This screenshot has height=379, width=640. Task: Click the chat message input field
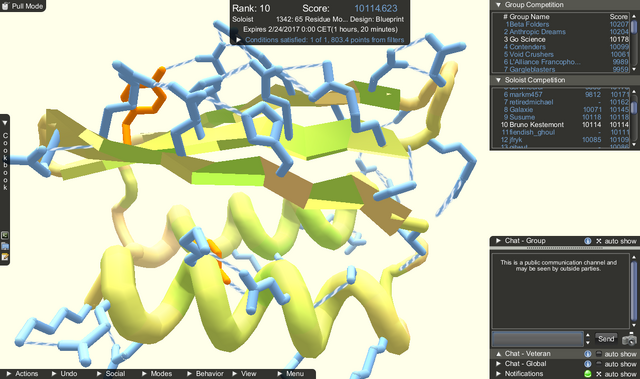pyautogui.click(x=538, y=339)
